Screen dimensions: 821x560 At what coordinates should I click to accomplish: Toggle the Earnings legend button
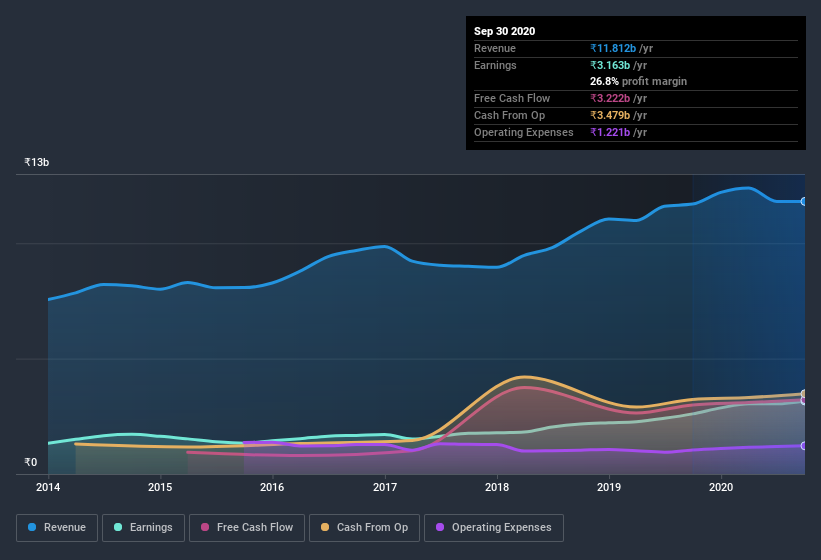pos(143,528)
